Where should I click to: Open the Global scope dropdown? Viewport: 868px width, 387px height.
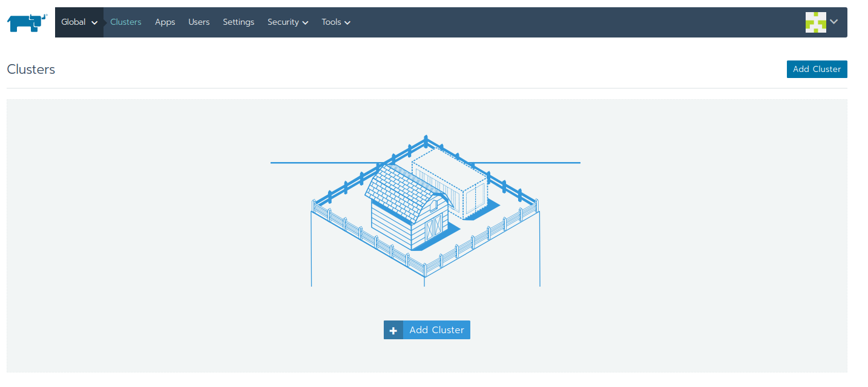(79, 22)
